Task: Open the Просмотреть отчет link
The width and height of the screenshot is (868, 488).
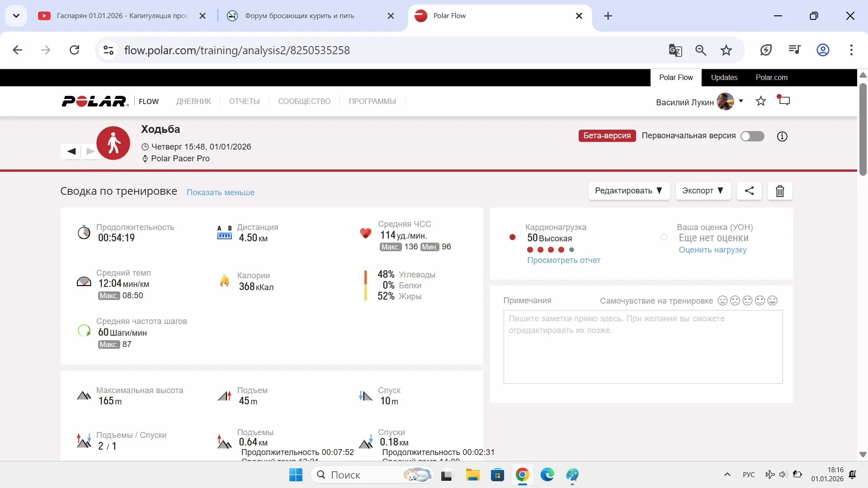Action: (564, 260)
